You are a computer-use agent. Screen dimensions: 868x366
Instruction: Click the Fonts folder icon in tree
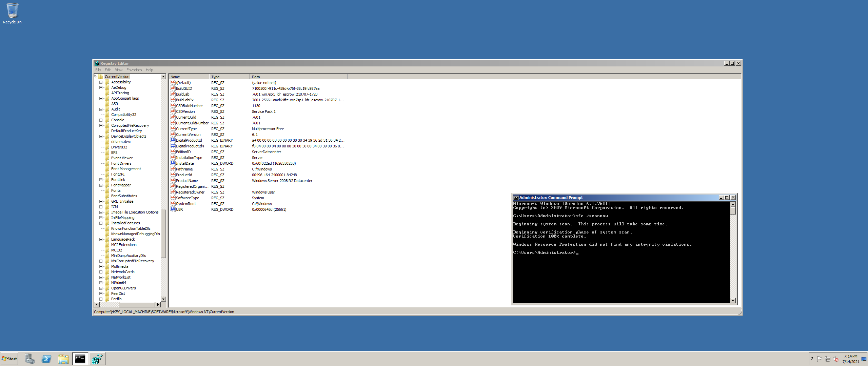point(107,190)
